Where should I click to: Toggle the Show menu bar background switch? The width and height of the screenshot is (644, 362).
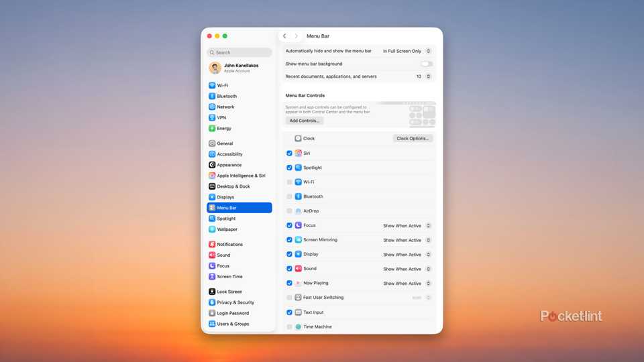click(427, 64)
